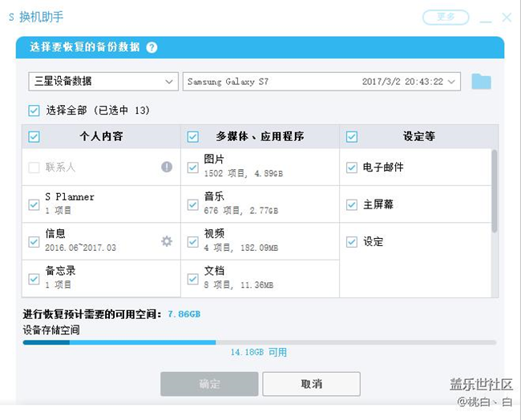Click the contacts warning exclamation icon
The image size is (521, 420).
[167, 167]
